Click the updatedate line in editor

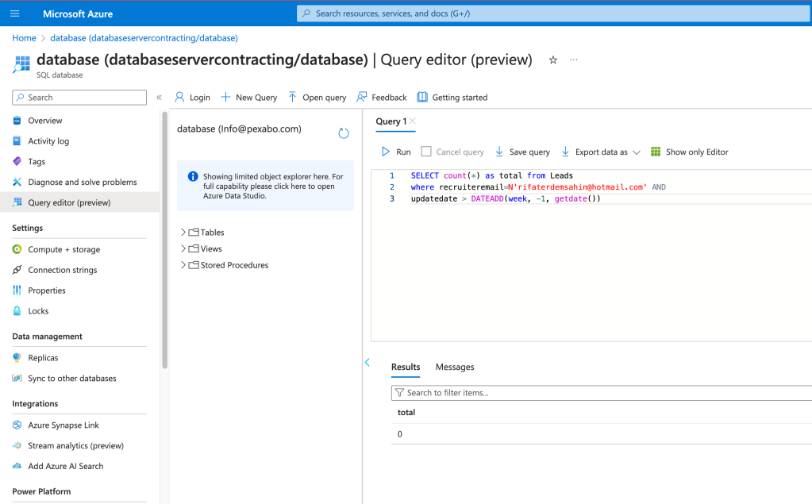(506, 198)
